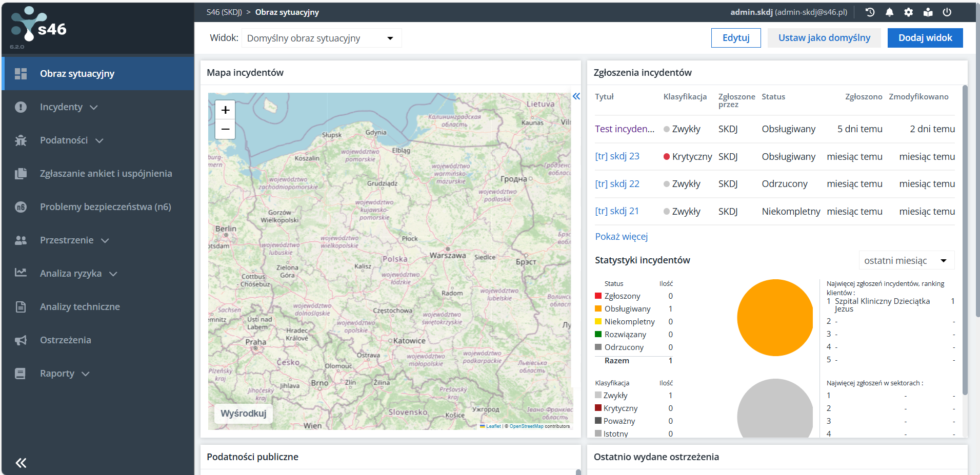Open Analizy techniczne menu item
This screenshot has height=475, width=980.
click(x=79, y=307)
